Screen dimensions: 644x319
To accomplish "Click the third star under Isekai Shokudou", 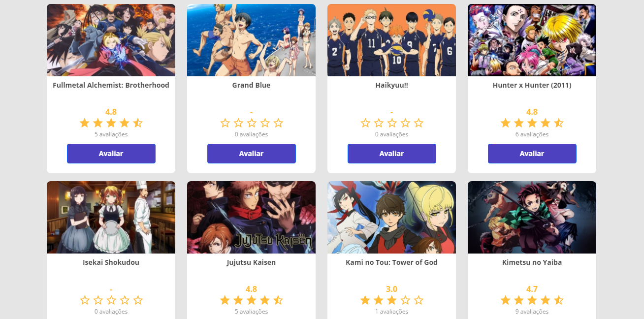I will click(111, 300).
